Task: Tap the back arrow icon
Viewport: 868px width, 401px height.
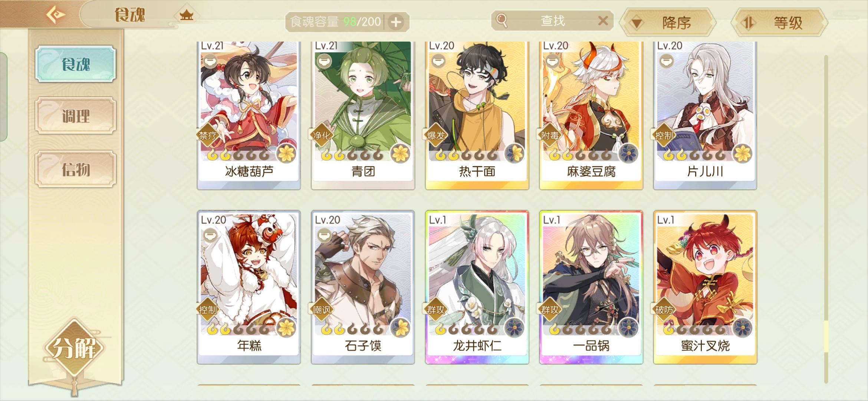Action: pos(56,15)
